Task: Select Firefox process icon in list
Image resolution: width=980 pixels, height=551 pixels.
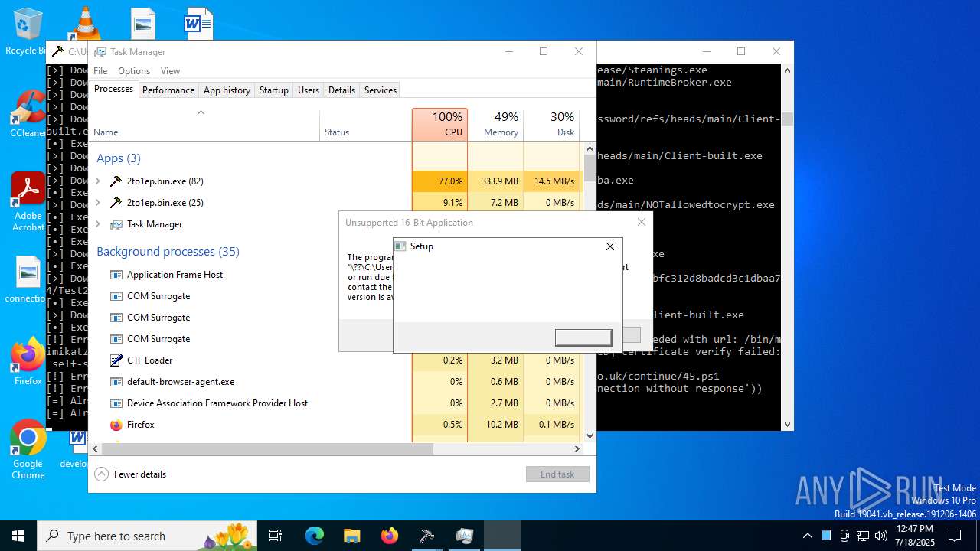Action: (x=116, y=424)
